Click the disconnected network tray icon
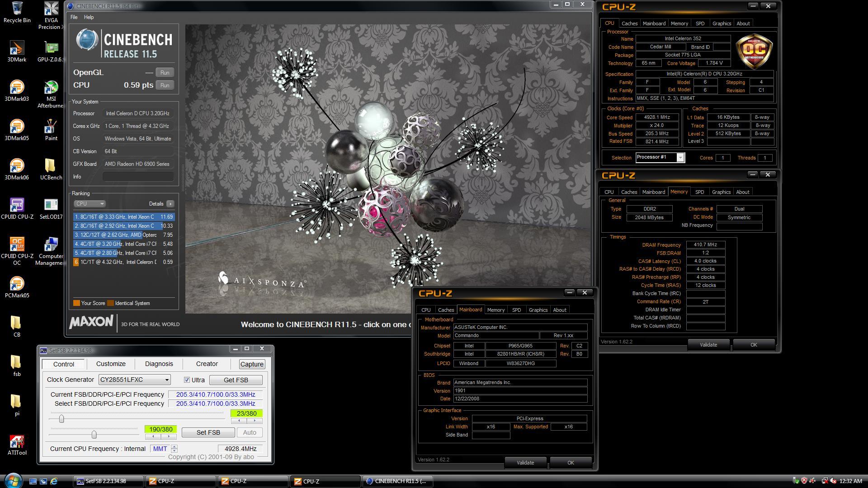 824,481
